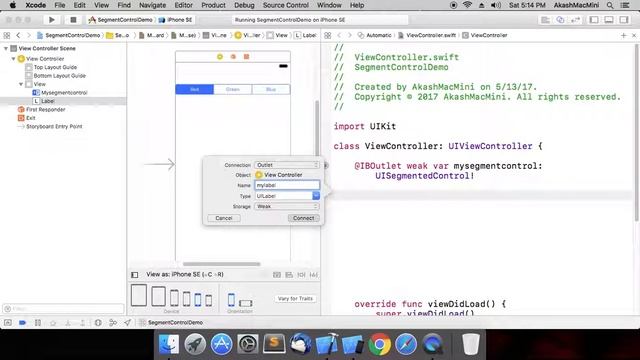Switch to the Version editor
640x360 pixels.
[576, 20]
